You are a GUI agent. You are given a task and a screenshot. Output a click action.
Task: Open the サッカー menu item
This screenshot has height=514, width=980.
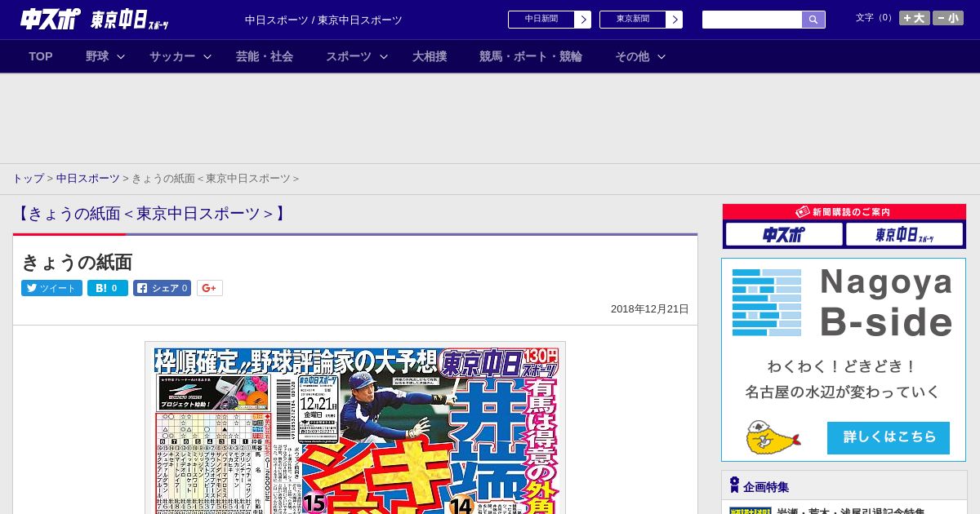pyautogui.click(x=172, y=56)
